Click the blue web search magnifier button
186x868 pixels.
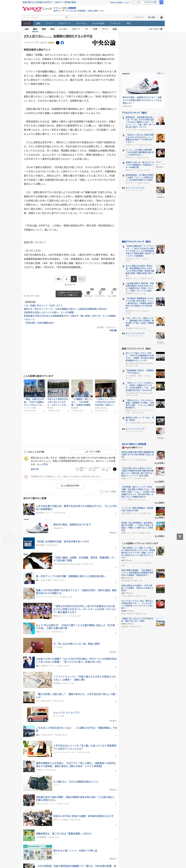tap(161, 2)
